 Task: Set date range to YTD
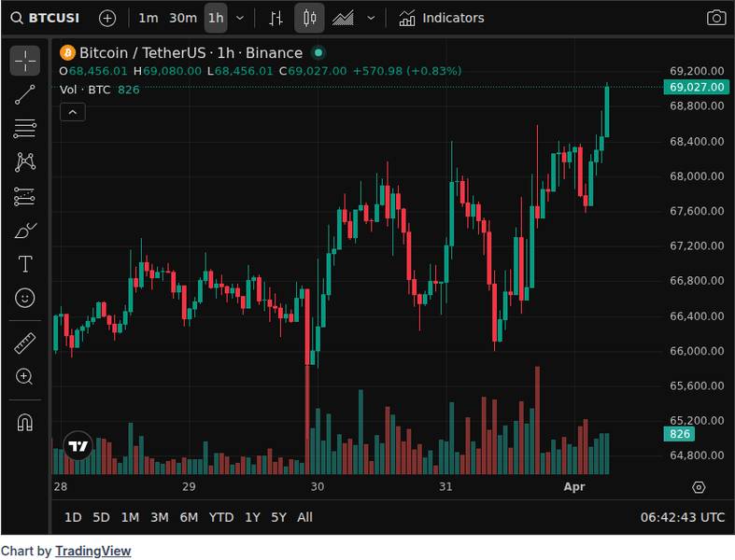pos(221,517)
